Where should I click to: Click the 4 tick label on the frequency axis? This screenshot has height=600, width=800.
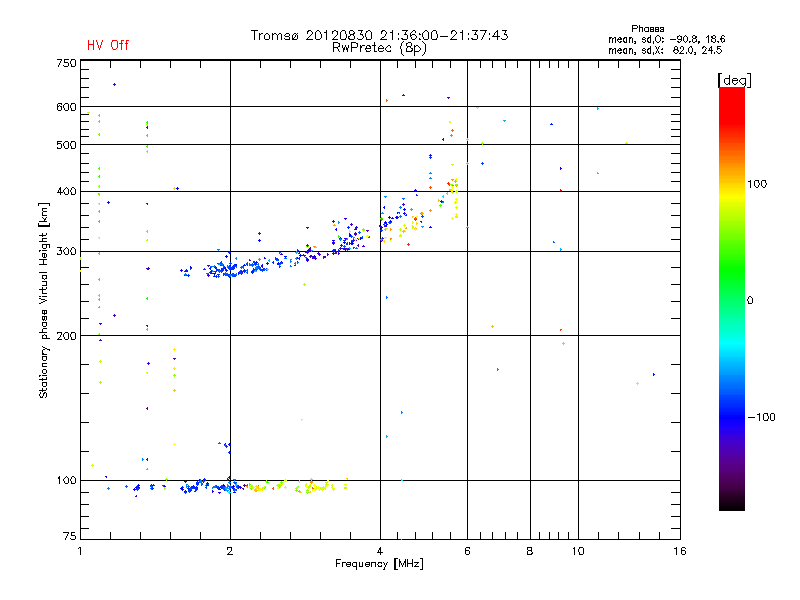(380, 551)
